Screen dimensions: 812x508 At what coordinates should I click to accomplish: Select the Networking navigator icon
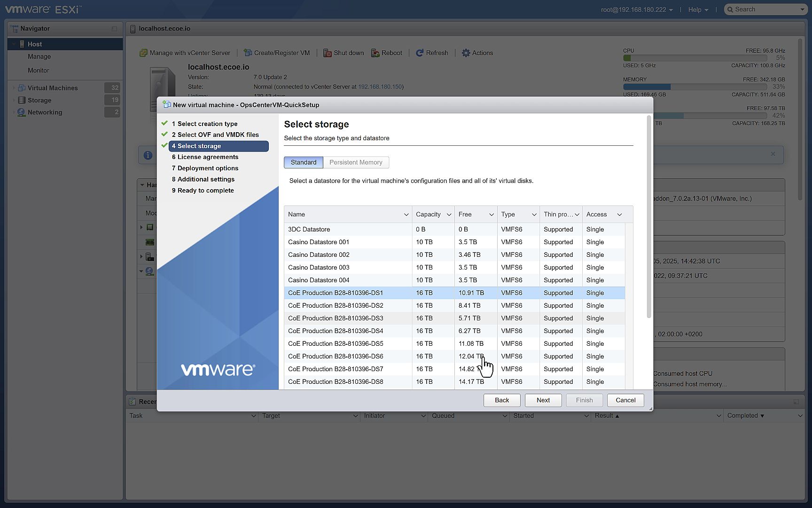(x=22, y=112)
